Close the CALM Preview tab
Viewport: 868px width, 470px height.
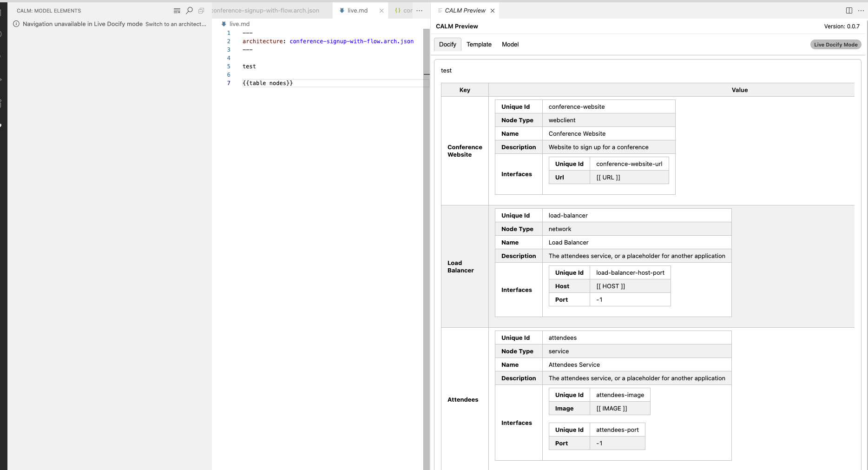point(493,10)
